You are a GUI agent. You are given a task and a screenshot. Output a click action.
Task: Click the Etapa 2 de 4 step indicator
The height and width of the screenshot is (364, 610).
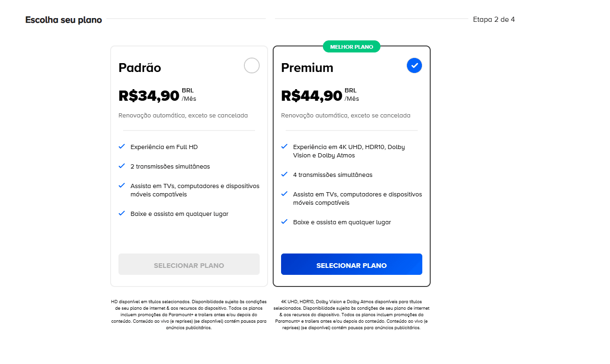[494, 19]
